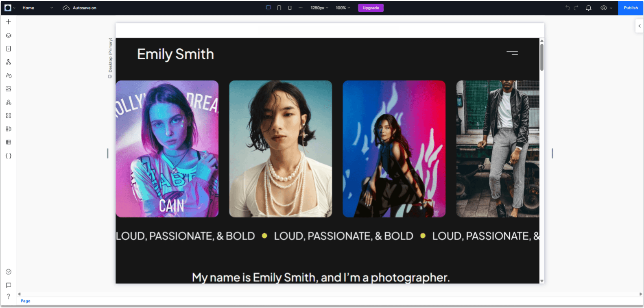Select the 'My name is Emily Smith' text
Screen dimensions: 644x308
tap(321, 278)
